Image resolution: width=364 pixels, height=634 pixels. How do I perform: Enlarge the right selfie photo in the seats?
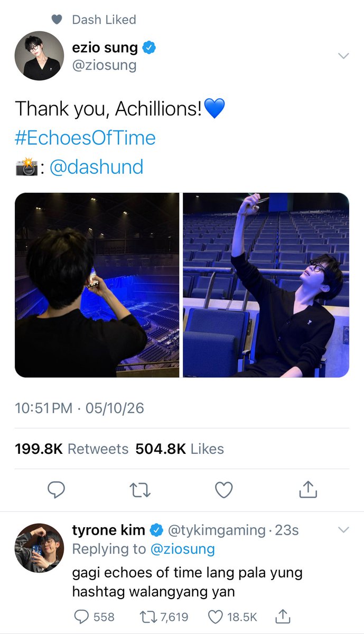pos(266,285)
